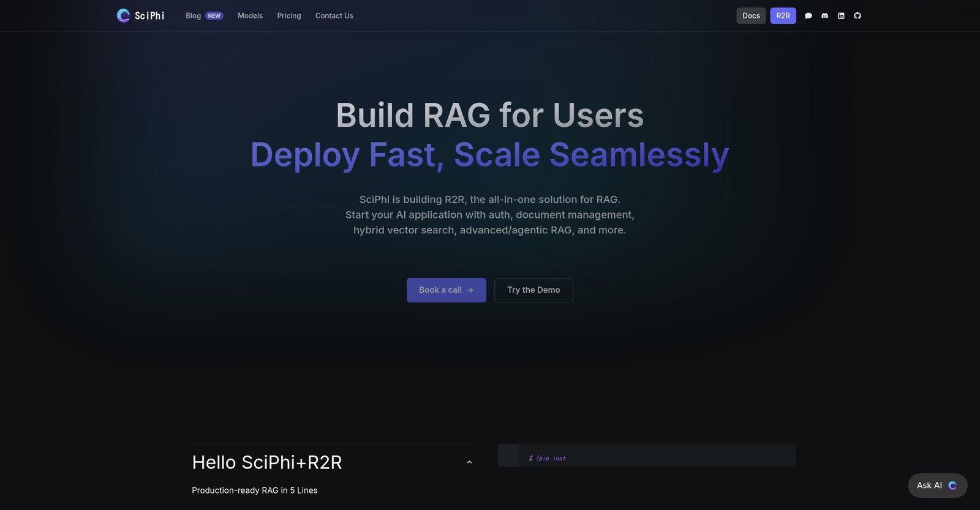Viewport: 980px width, 510px height.
Task: Click the arrow icon in Book a call
Action: 470,290
